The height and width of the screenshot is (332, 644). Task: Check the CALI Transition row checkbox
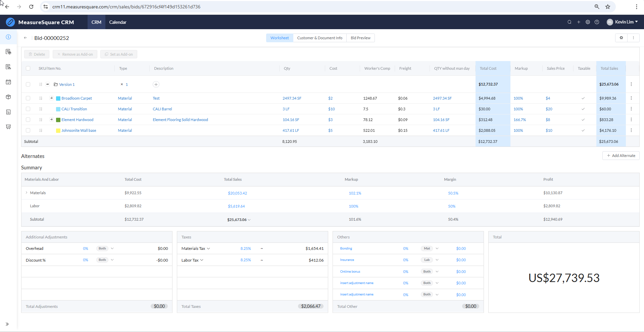28,109
